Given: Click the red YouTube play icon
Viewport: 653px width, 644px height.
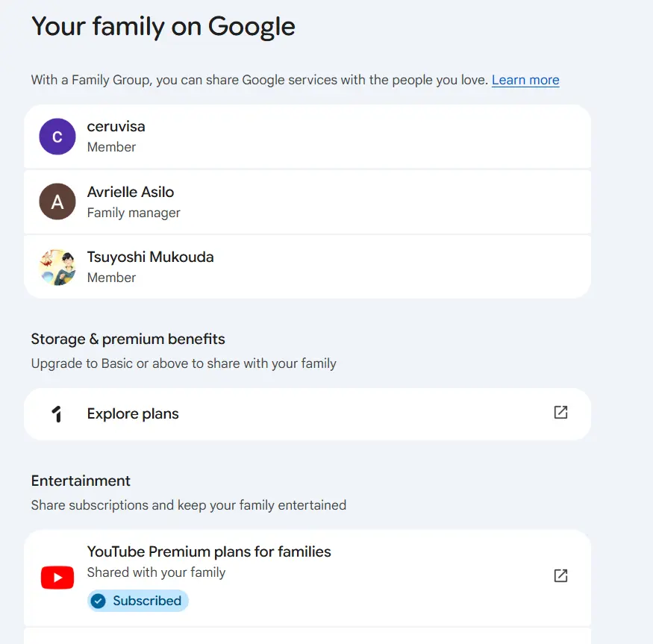Looking at the screenshot, I should [x=57, y=578].
